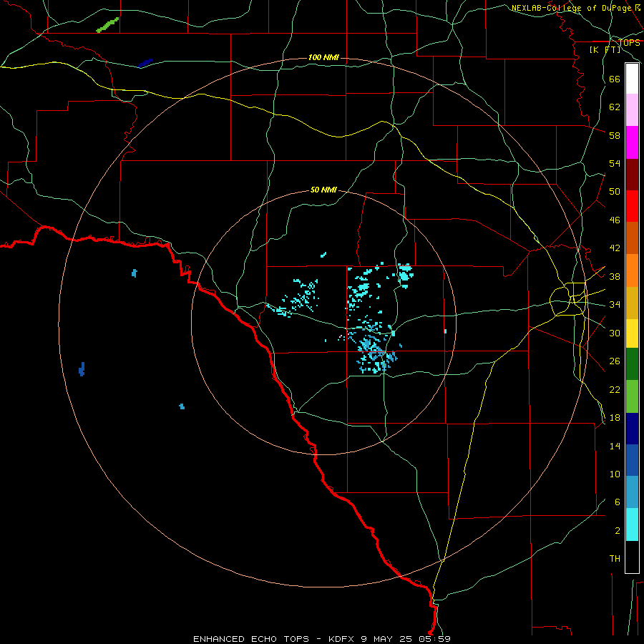The width and height of the screenshot is (644, 644).
Task: Click legend value 30
Action: coord(615,333)
